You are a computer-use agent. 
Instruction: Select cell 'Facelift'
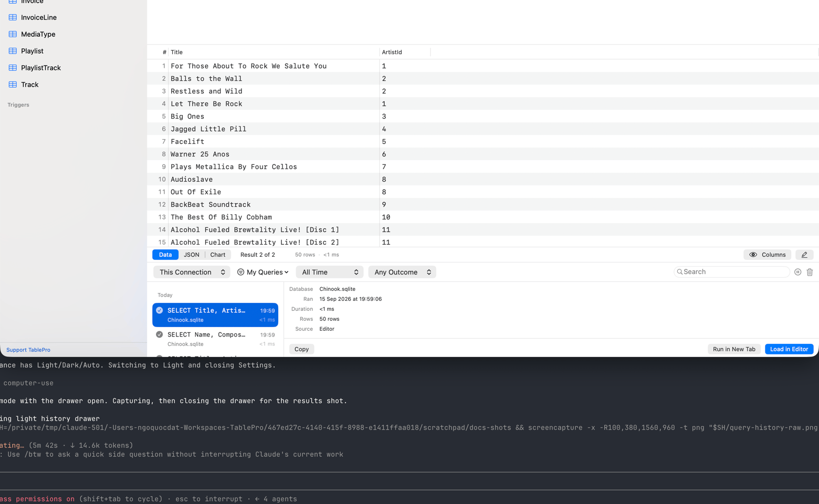click(x=274, y=142)
